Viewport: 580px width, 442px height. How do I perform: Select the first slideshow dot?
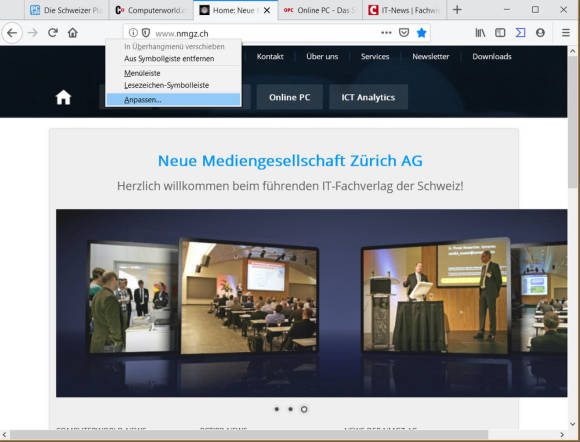click(x=277, y=409)
